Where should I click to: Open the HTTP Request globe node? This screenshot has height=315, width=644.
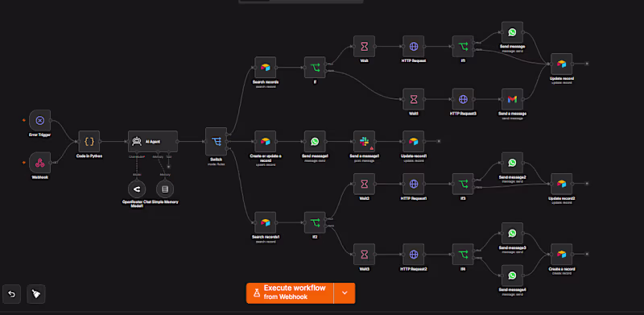(414, 47)
